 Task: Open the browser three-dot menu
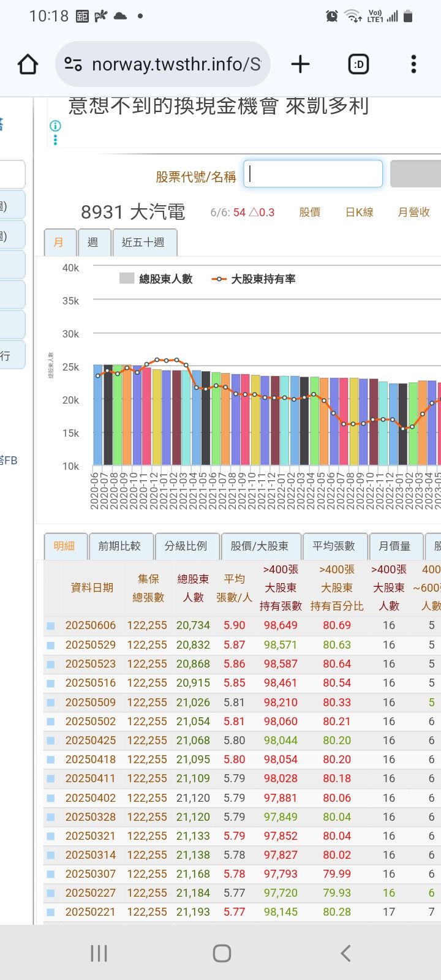pyautogui.click(x=413, y=64)
